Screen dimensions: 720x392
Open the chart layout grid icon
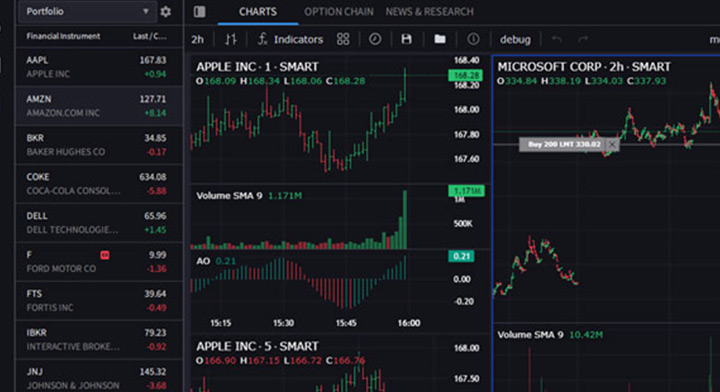pyautogui.click(x=343, y=39)
